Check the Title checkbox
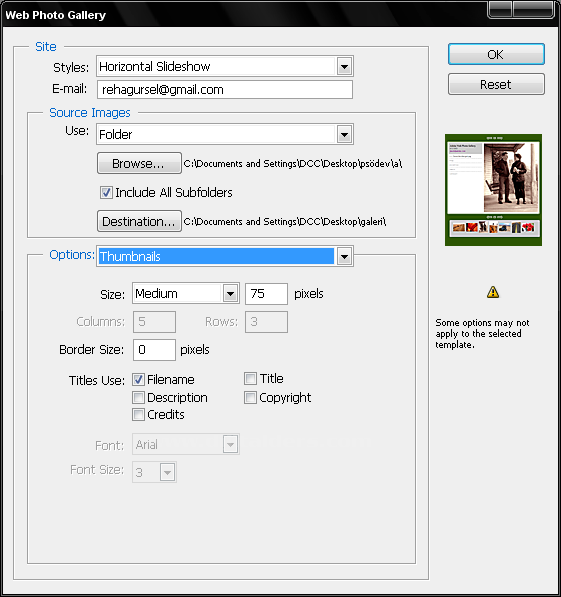 point(250,378)
